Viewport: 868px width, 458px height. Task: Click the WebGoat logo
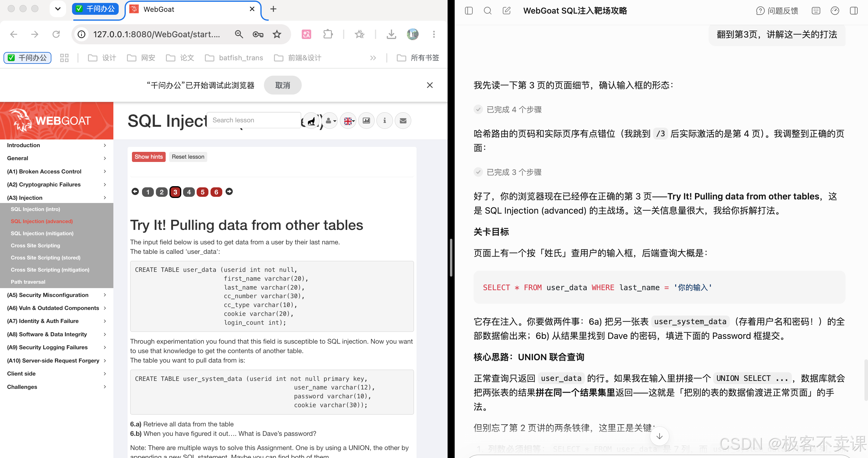coord(57,121)
